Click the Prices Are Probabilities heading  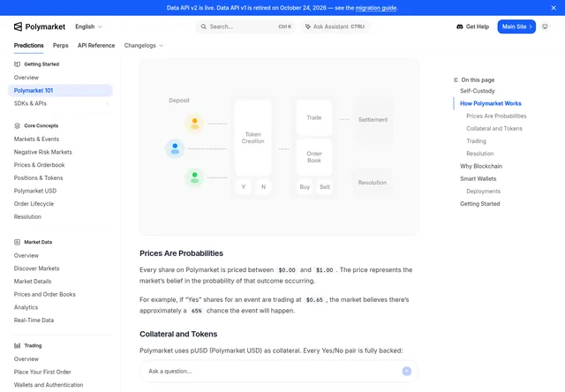(x=181, y=253)
